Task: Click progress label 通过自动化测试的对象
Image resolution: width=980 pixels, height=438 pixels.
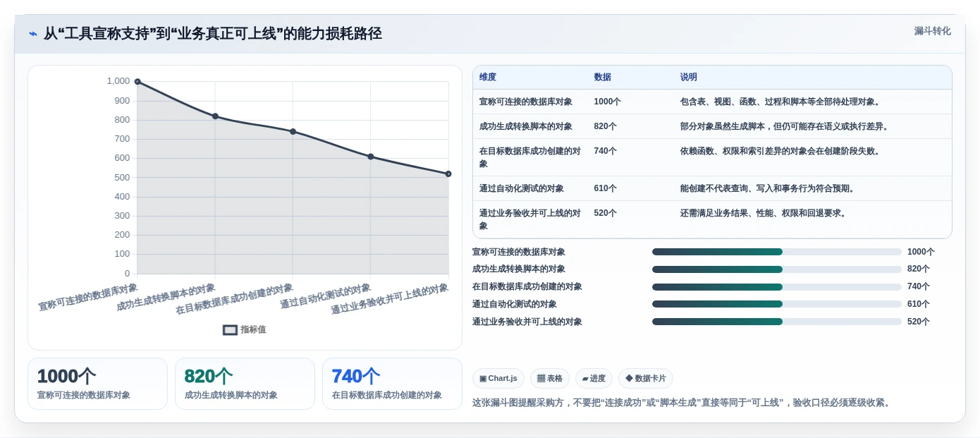Action: (x=515, y=304)
